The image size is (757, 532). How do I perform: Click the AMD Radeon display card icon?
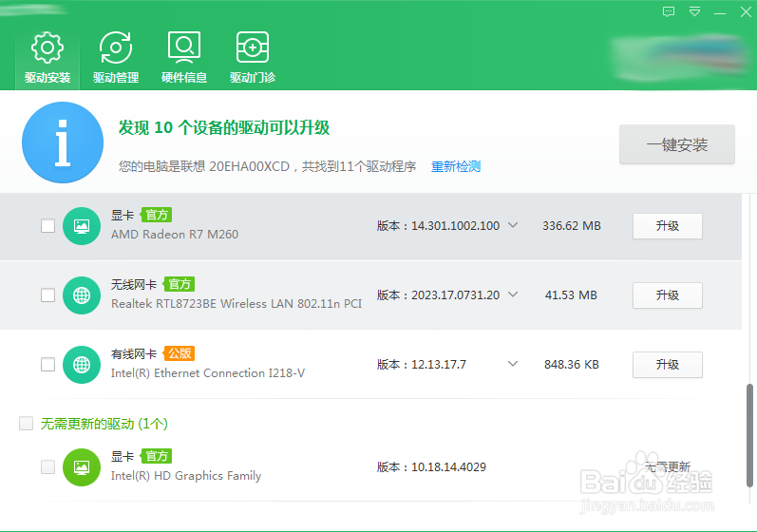[82, 226]
